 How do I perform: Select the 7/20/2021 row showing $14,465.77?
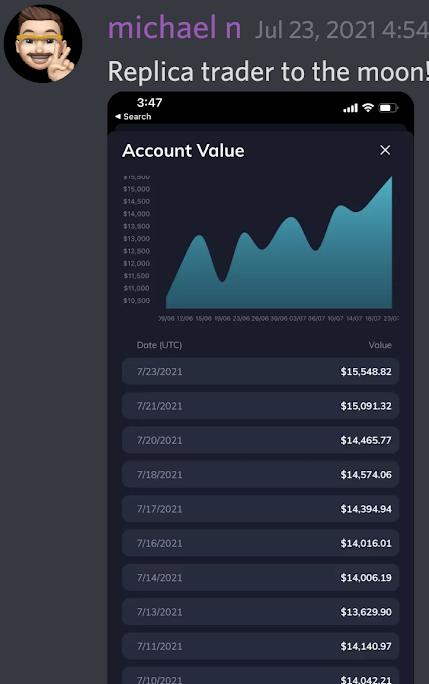click(261, 440)
